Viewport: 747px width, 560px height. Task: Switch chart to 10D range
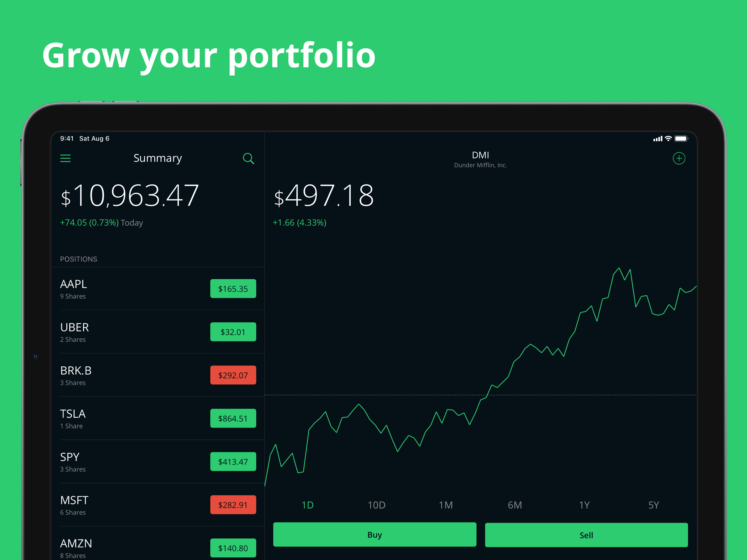tap(377, 504)
